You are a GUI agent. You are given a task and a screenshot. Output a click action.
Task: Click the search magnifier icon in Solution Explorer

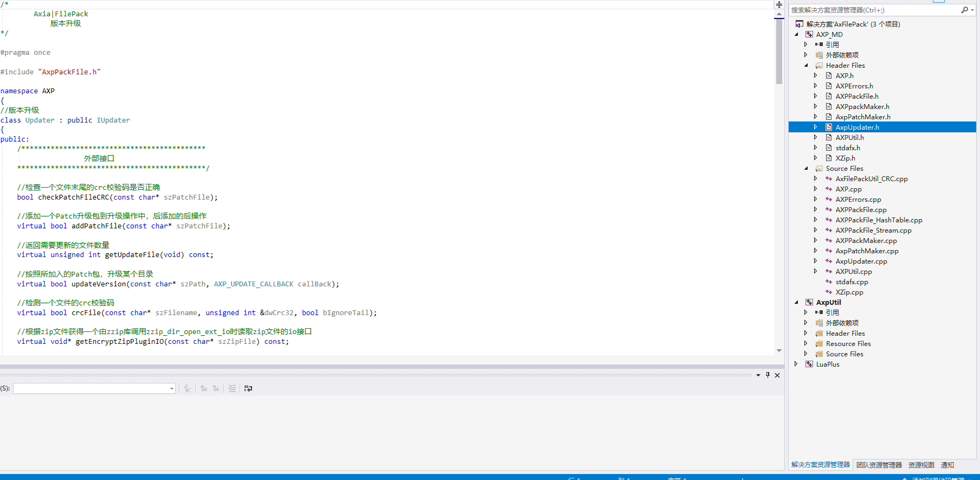tap(964, 10)
